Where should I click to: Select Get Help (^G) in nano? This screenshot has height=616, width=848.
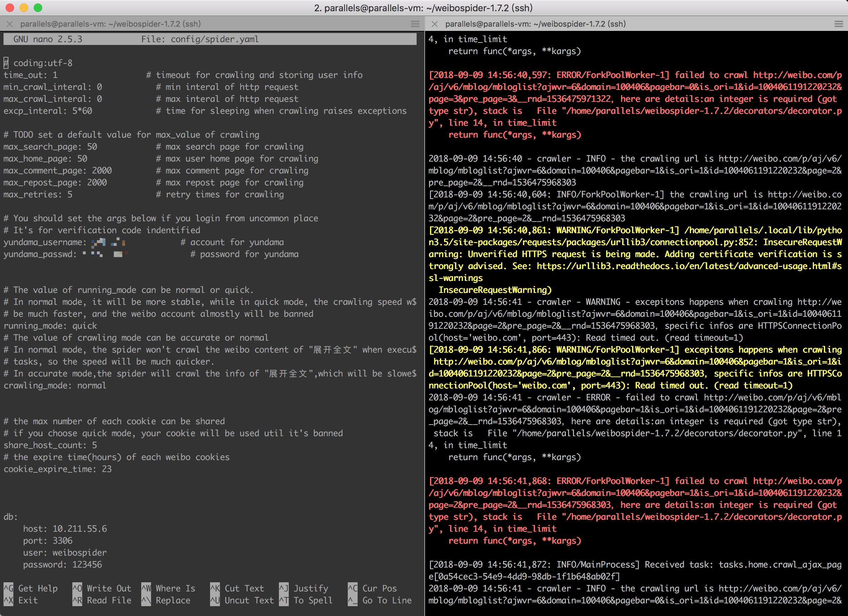click(32, 588)
